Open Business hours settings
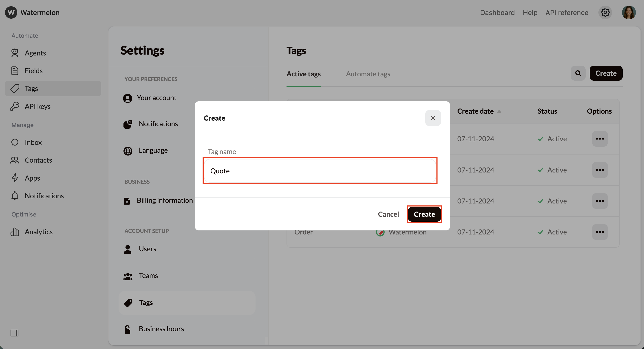This screenshot has height=349, width=644. (161, 329)
